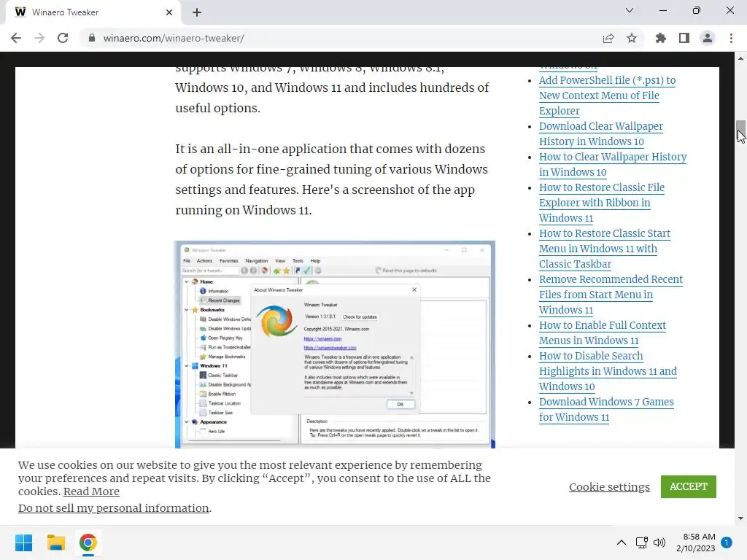Show hidden tray icons chevron
Viewport: 747px width, 560px height.
(622, 542)
